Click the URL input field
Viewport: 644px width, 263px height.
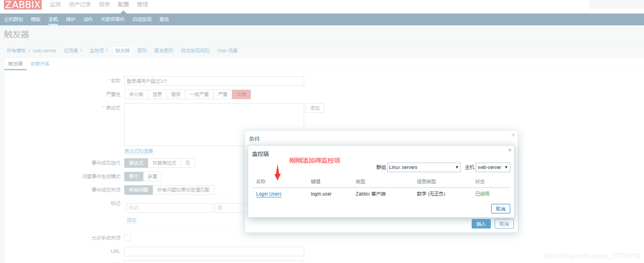click(214, 251)
